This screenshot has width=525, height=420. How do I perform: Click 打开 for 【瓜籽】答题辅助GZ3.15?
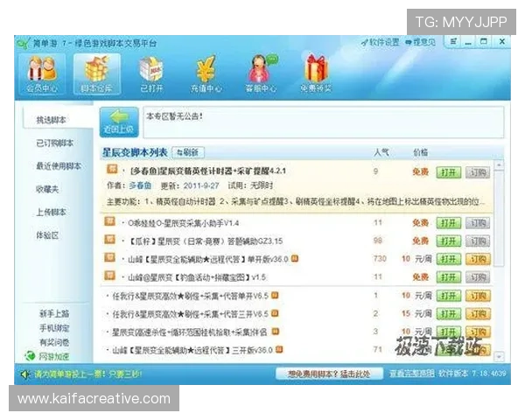click(449, 241)
